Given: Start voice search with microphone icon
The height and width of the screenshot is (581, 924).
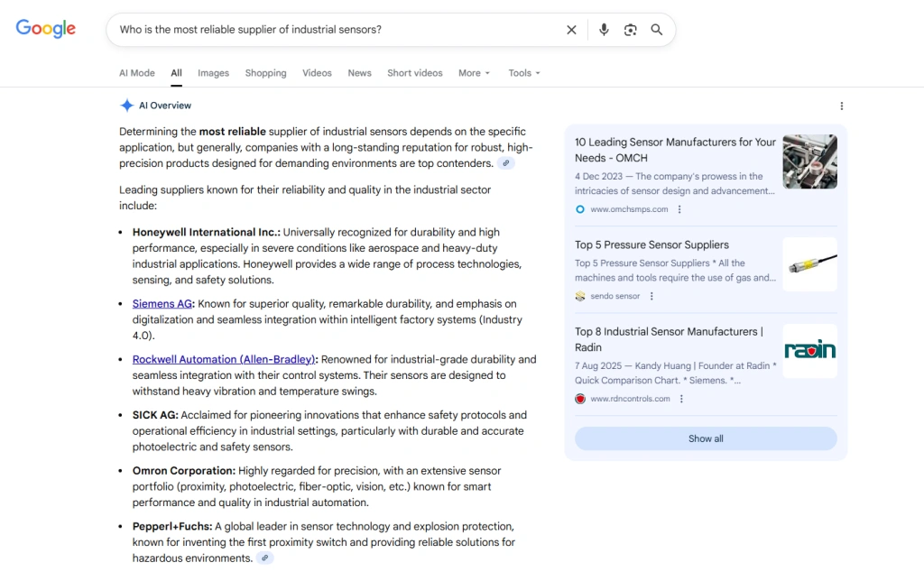Looking at the screenshot, I should 604,30.
